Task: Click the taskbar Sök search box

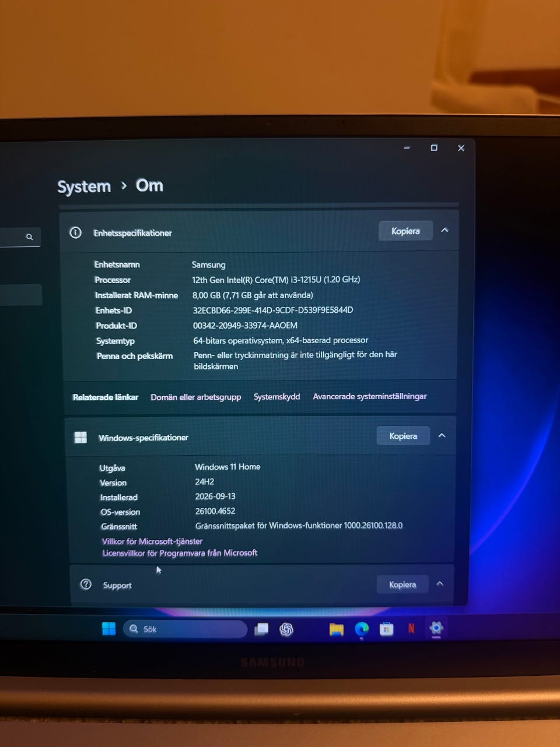Action: pos(185,629)
